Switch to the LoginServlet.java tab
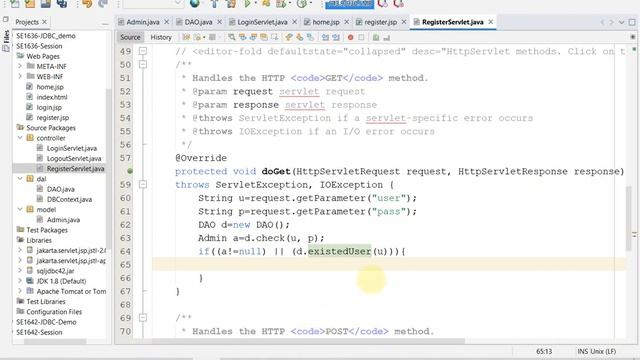Image resolution: width=640 pixels, height=360 pixels. 262,22
